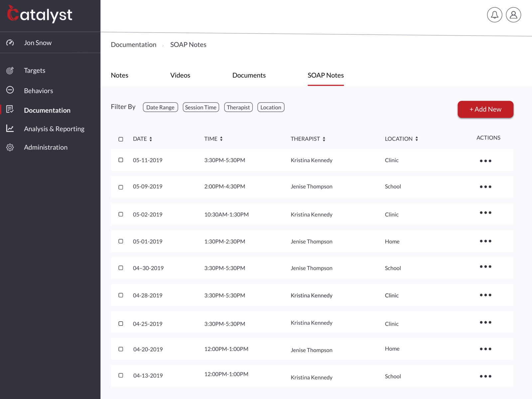Select the checkbox on the 04-20-2019 entry

click(121, 349)
